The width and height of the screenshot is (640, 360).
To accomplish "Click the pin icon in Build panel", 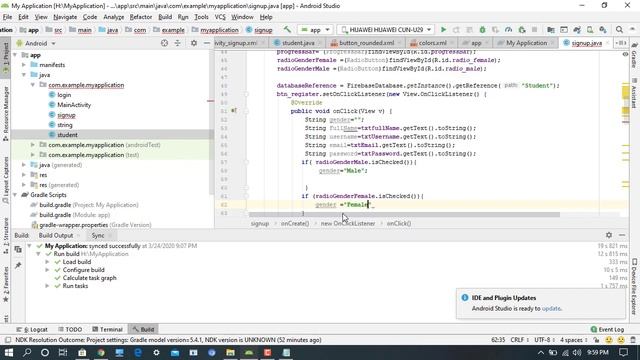I will (x=18, y=266).
